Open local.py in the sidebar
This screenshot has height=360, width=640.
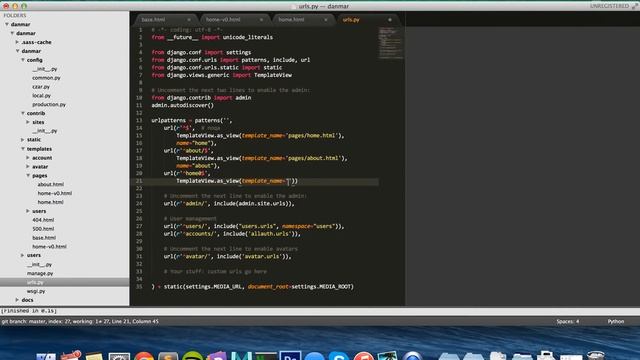[42, 96]
